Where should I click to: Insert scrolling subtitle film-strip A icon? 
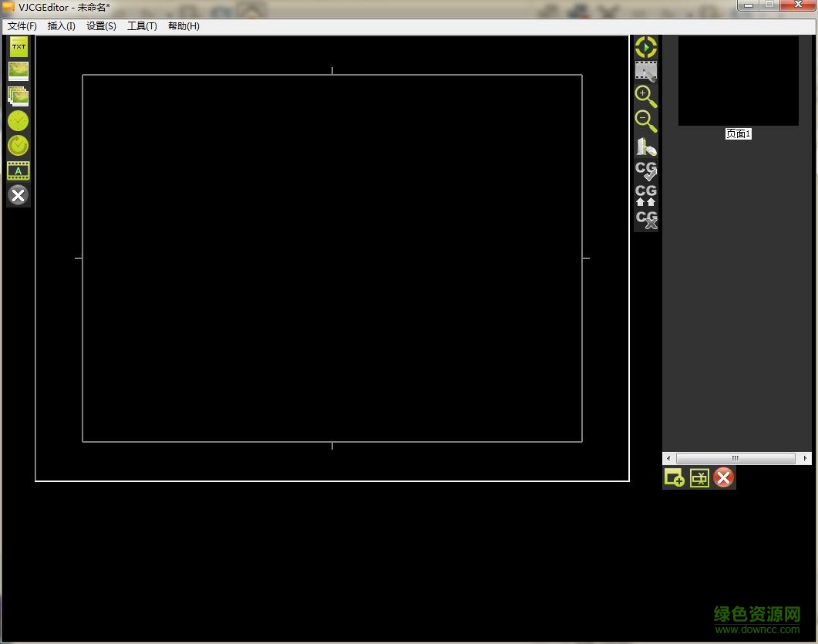(19, 170)
